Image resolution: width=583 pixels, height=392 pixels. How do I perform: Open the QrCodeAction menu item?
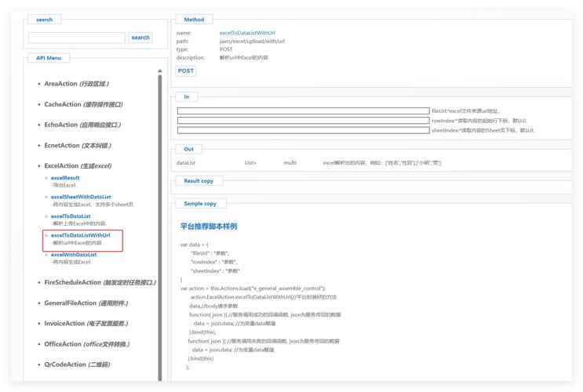77,365
